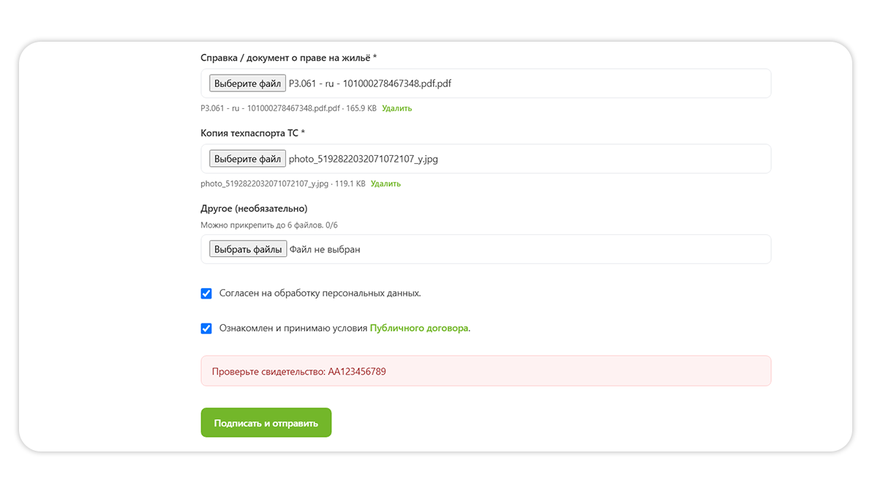This screenshot has height=491, width=872.
Task: Delete the uploaded P3.061 pdf file
Action: click(x=397, y=108)
